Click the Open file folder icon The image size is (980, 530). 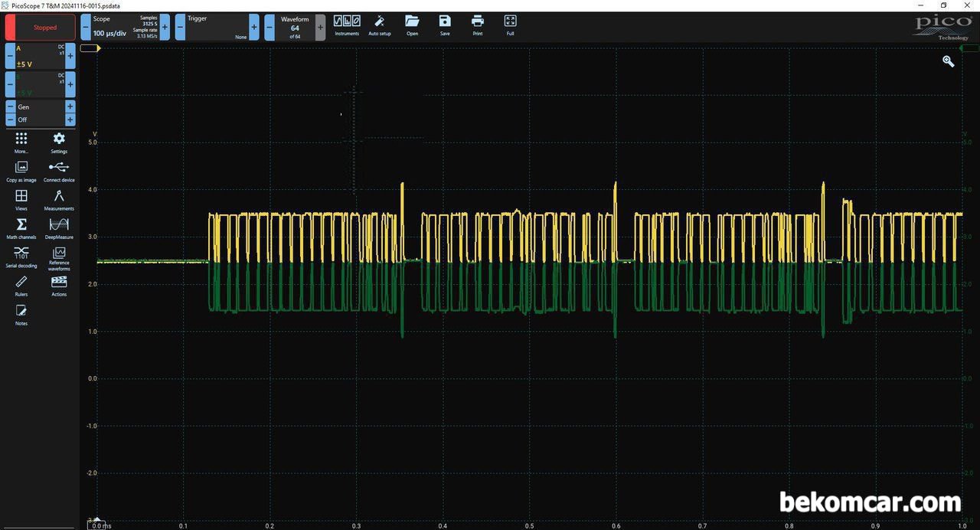[412, 25]
